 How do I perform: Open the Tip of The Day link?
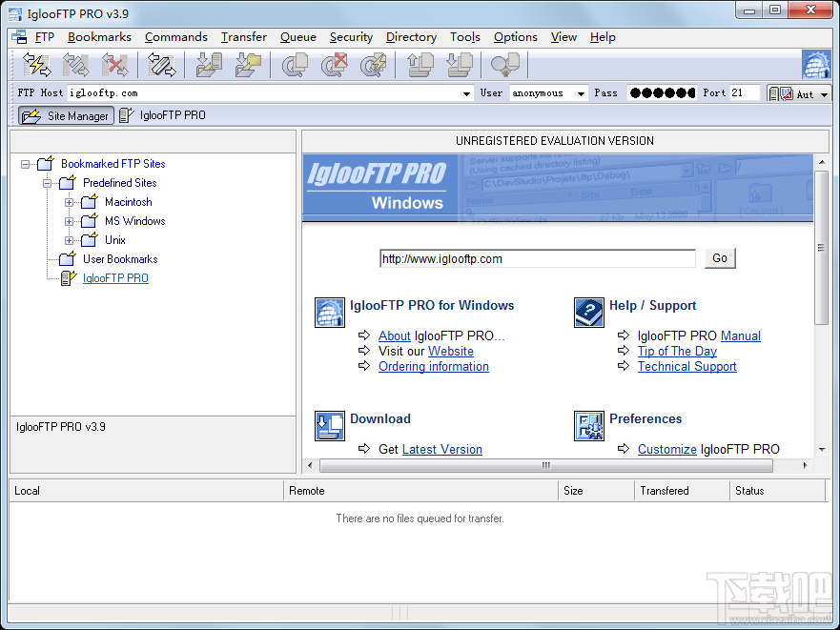[677, 351]
